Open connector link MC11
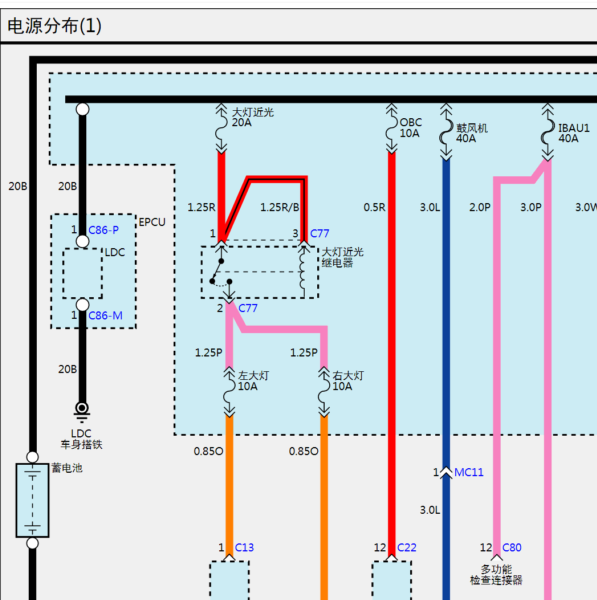 click(x=469, y=473)
